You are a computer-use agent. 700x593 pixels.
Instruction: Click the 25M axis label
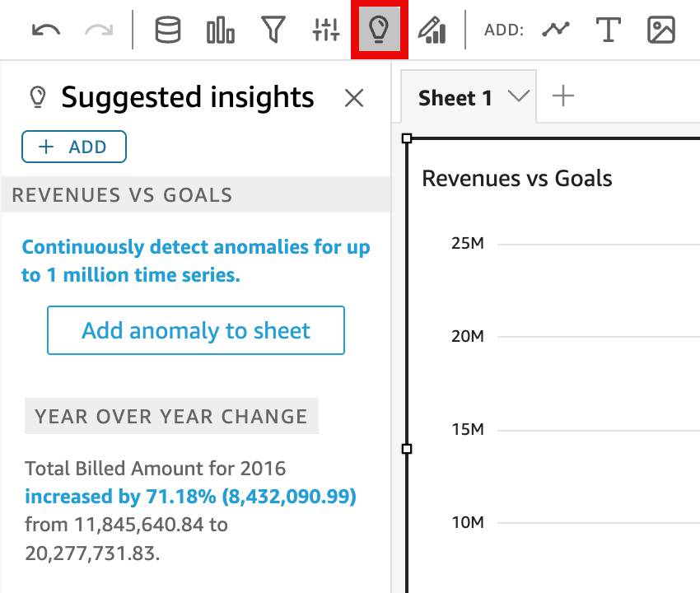point(468,243)
